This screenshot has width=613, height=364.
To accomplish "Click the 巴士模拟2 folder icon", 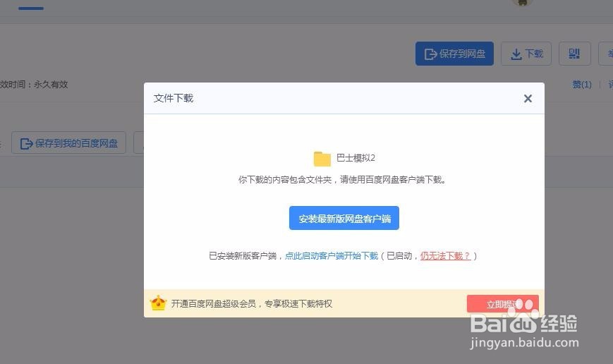I will [322, 158].
